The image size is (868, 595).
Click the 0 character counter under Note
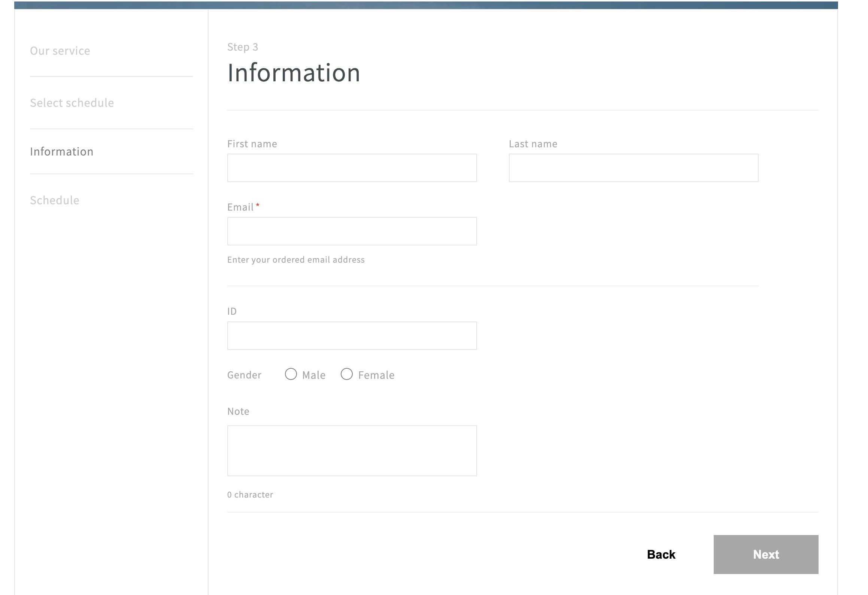tap(250, 494)
